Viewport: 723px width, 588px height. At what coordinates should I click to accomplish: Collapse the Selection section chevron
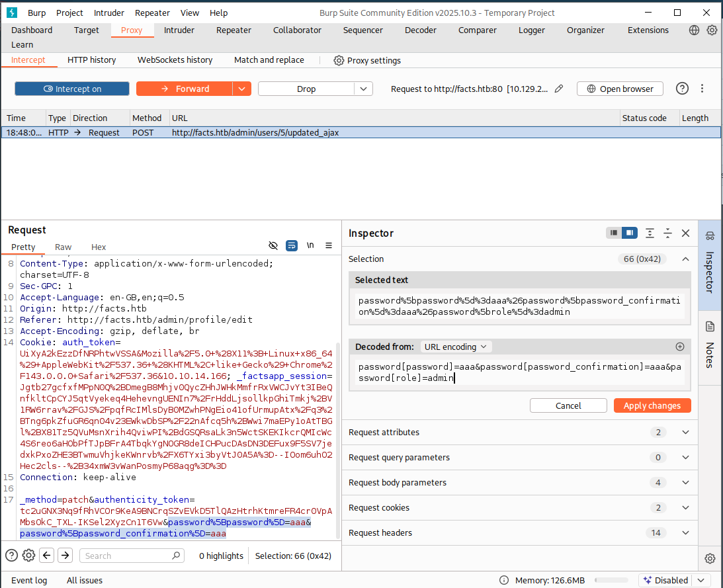(686, 259)
